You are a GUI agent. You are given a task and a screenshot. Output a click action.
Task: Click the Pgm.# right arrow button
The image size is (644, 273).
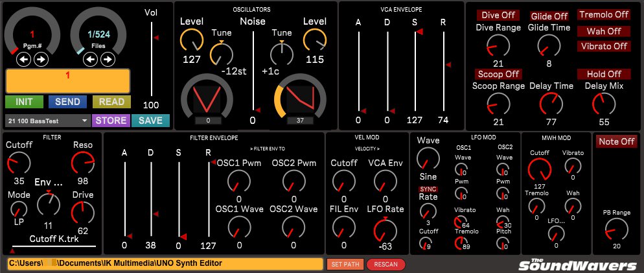click(x=40, y=60)
